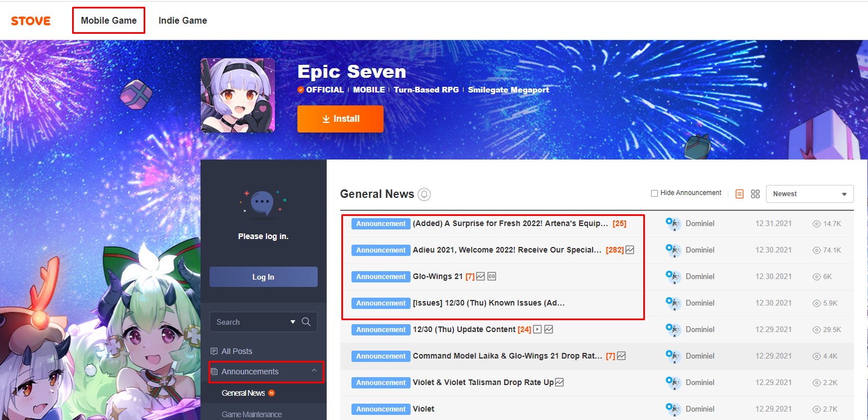
Task: Click the Dominiel avatar on Artena's Equip row
Action: [673, 224]
